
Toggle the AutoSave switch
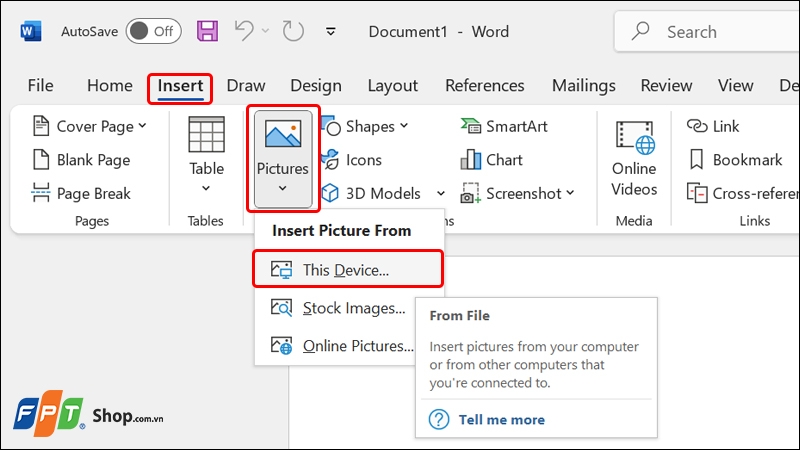point(154,32)
